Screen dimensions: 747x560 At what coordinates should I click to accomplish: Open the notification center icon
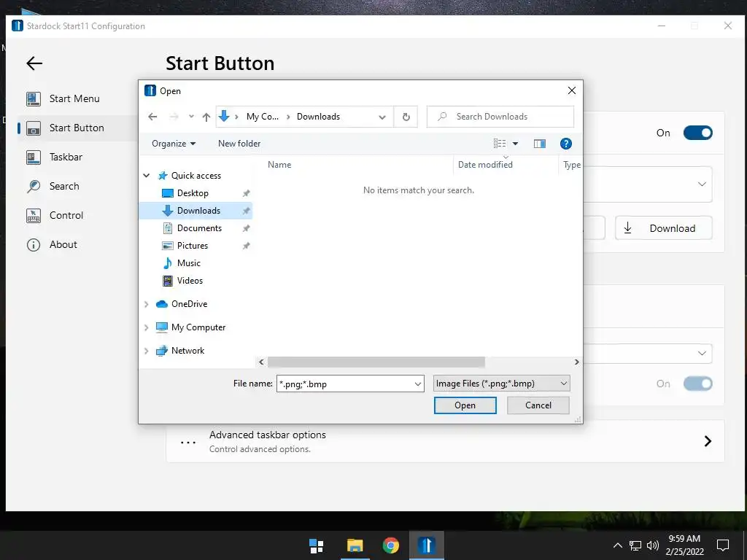coord(723,545)
